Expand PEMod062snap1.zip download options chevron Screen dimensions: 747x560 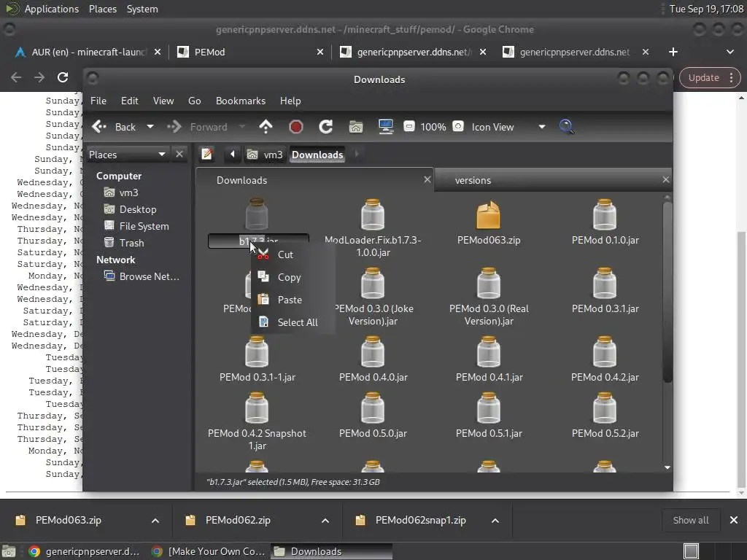click(495, 521)
